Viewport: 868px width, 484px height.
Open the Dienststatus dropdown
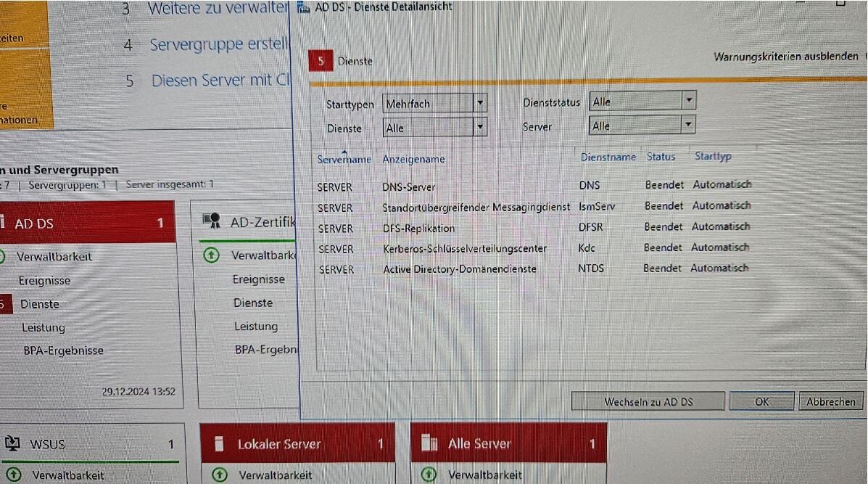pos(642,101)
